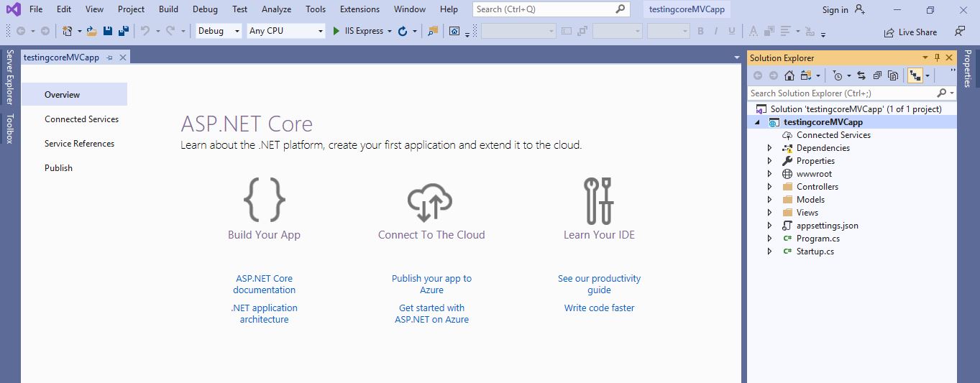Screen dimensions: 980x383
Task: Open Solution Explorer window position dropdown
Action: tap(925, 57)
